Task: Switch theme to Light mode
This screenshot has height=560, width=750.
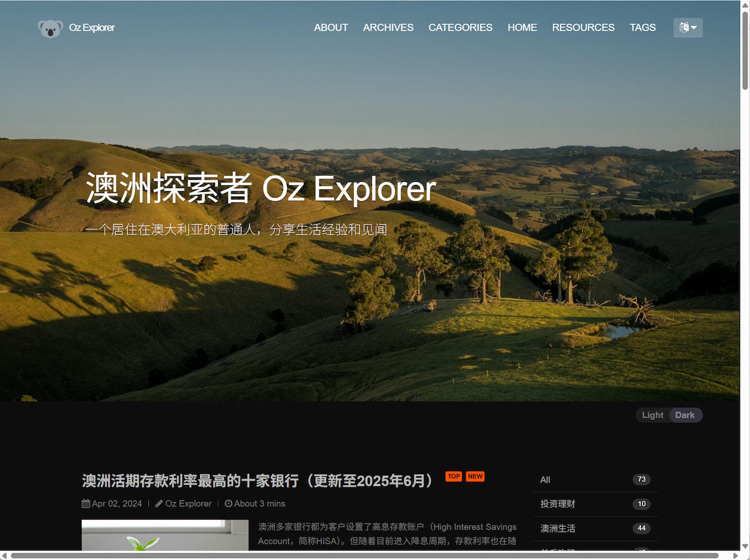Action: tap(652, 415)
